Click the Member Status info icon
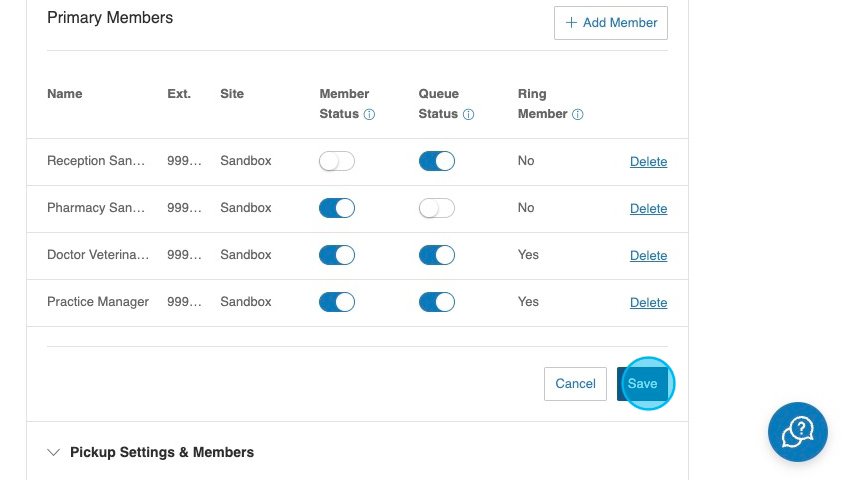This screenshot has height=480, width=860. (x=369, y=115)
